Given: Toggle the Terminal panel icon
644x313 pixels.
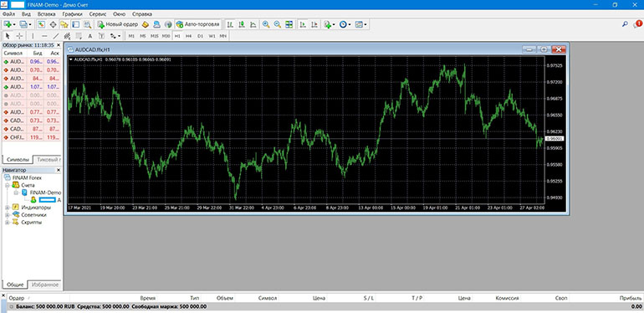Looking at the screenshot, I should pos(75,24).
